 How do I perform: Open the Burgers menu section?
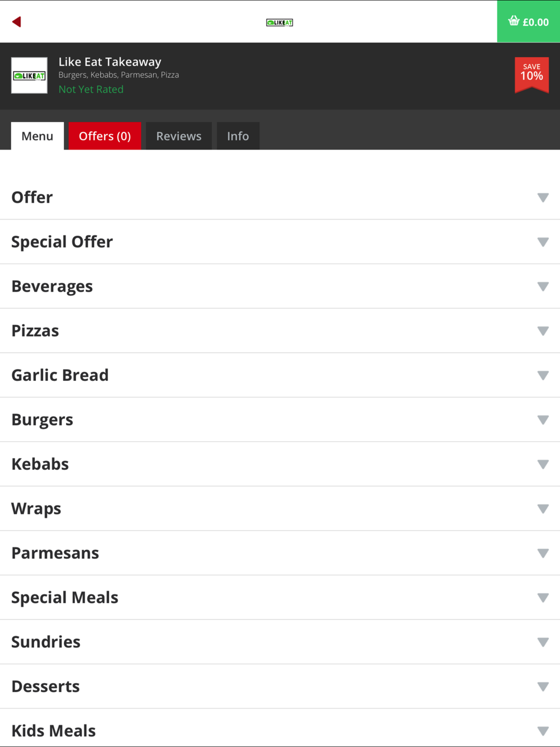coord(280,420)
